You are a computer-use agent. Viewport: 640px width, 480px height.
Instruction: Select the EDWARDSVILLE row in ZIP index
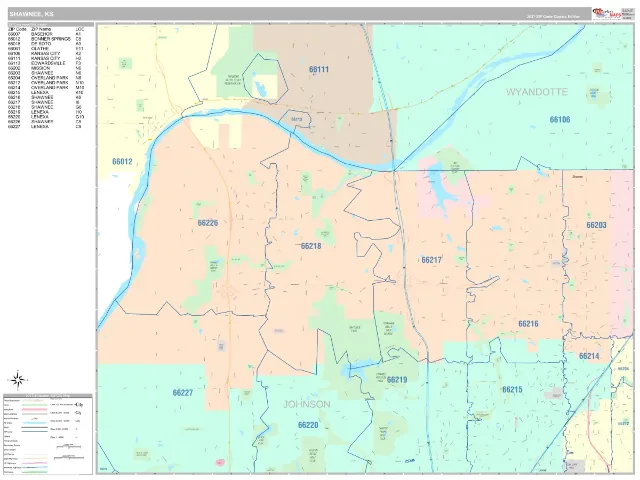46,63
